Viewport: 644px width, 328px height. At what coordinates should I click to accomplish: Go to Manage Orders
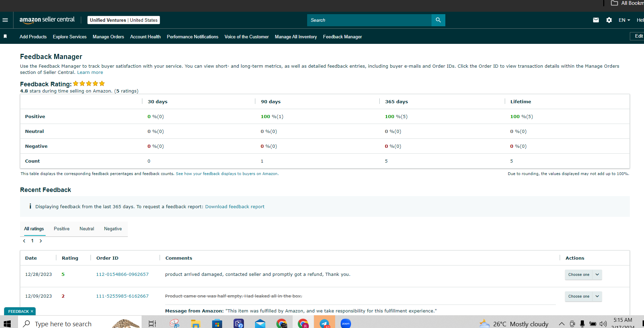click(108, 37)
